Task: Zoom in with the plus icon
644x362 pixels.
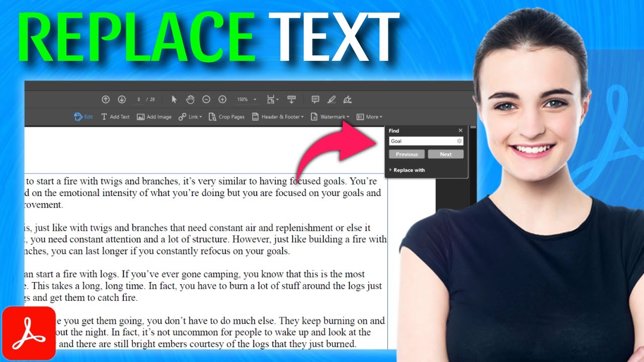Action: pyautogui.click(x=222, y=100)
